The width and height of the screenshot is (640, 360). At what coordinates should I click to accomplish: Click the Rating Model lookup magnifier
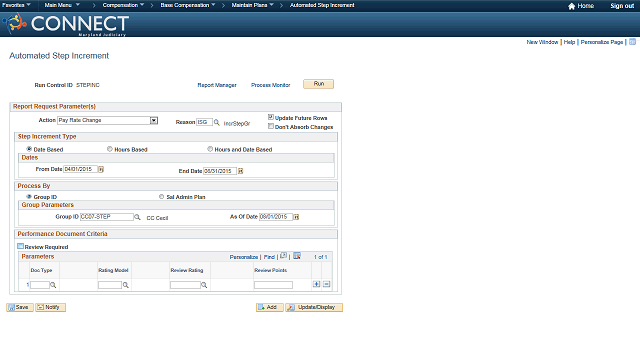[126, 285]
